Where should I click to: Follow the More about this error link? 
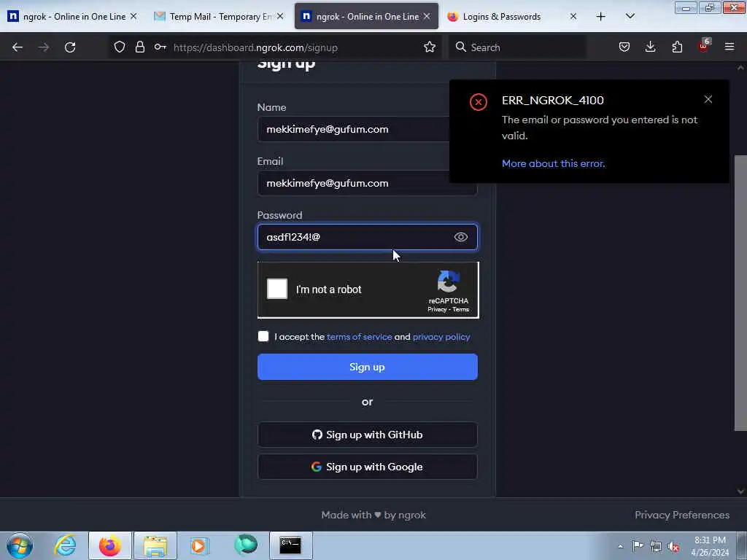tap(553, 163)
